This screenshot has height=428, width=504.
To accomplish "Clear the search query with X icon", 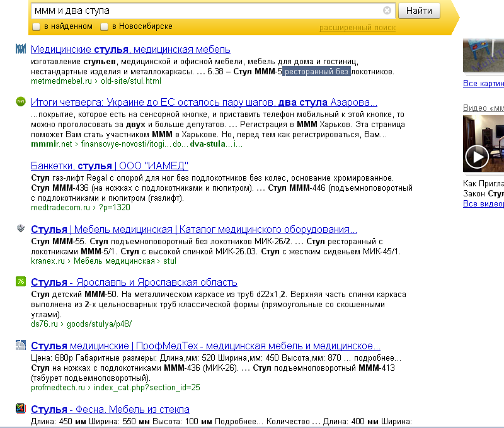I will tap(387, 11).
